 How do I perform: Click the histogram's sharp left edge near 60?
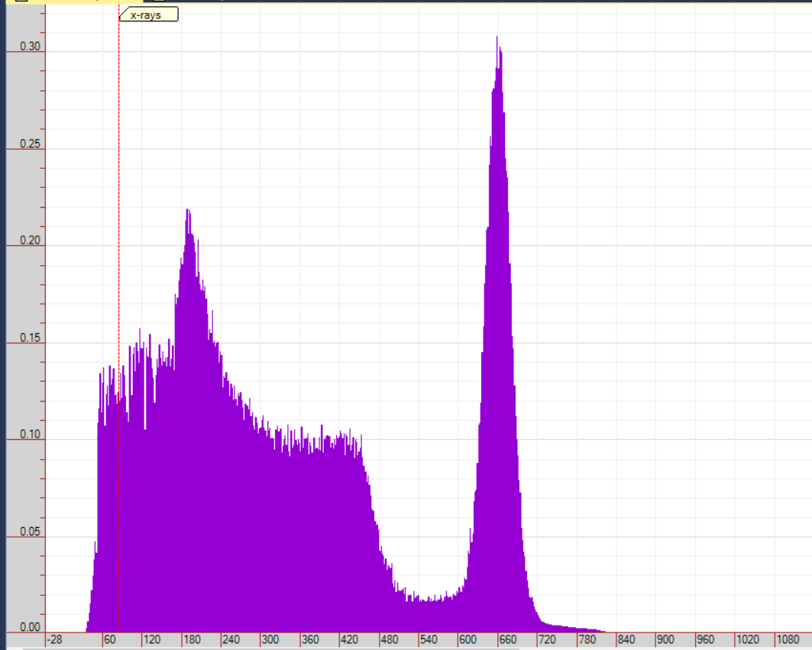click(99, 496)
